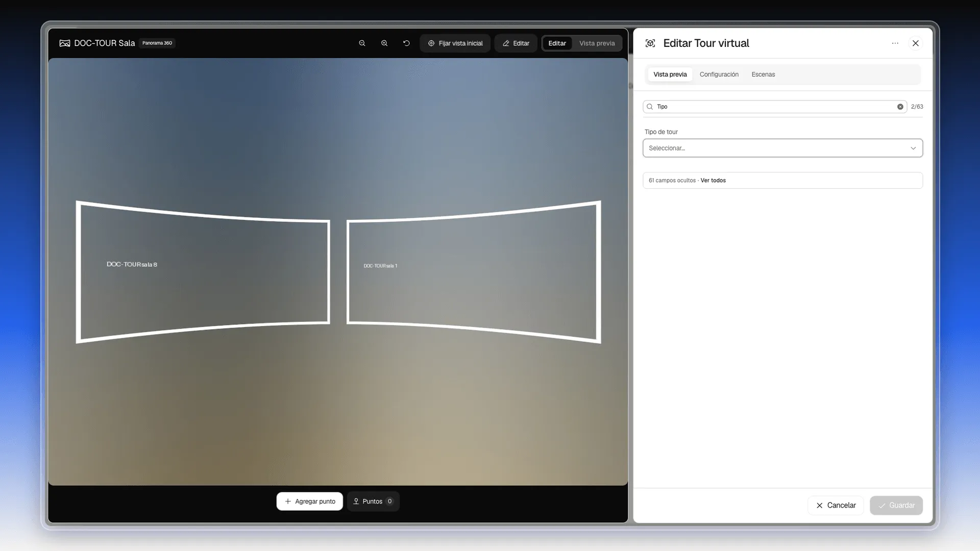Switch to the Configuración tab
This screenshot has height=551, width=980.
(719, 74)
